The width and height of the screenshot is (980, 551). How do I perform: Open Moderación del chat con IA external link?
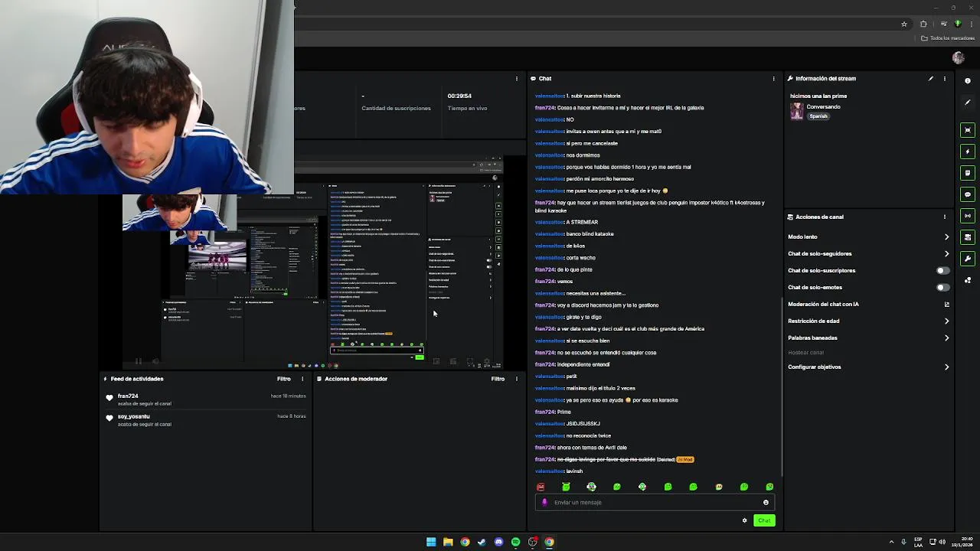946,304
